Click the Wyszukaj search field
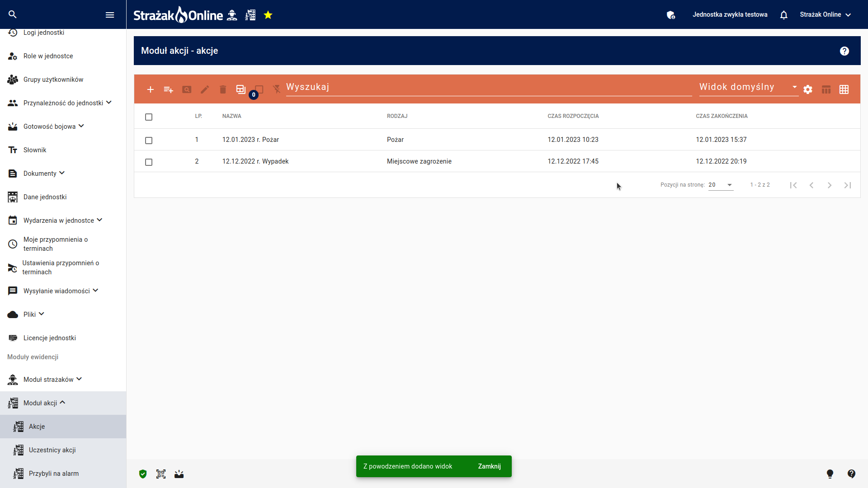Image resolution: width=868 pixels, height=488 pixels. coord(489,87)
